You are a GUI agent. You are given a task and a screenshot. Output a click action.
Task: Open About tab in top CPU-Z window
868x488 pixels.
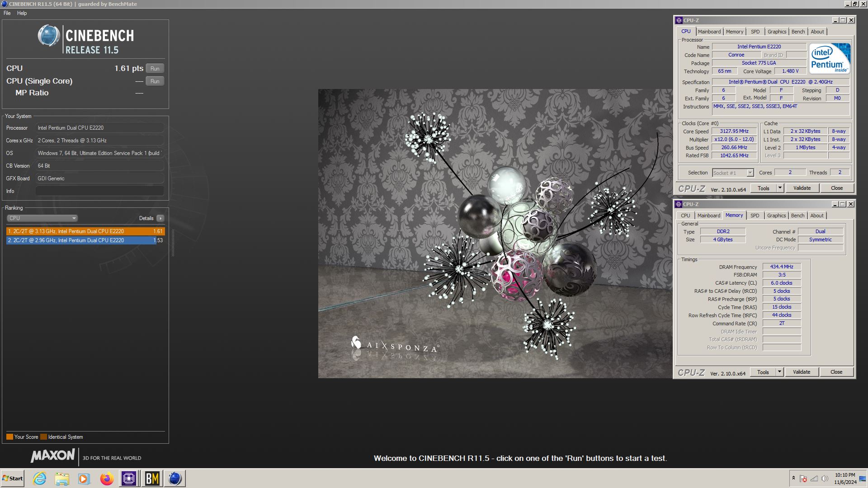[817, 32]
